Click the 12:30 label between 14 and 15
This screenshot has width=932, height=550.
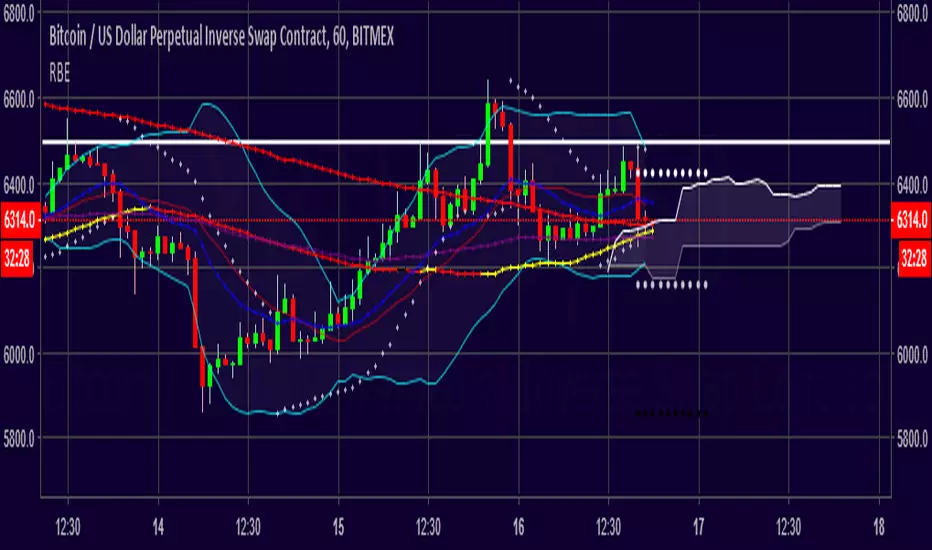pyautogui.click(x=248, y=527)
